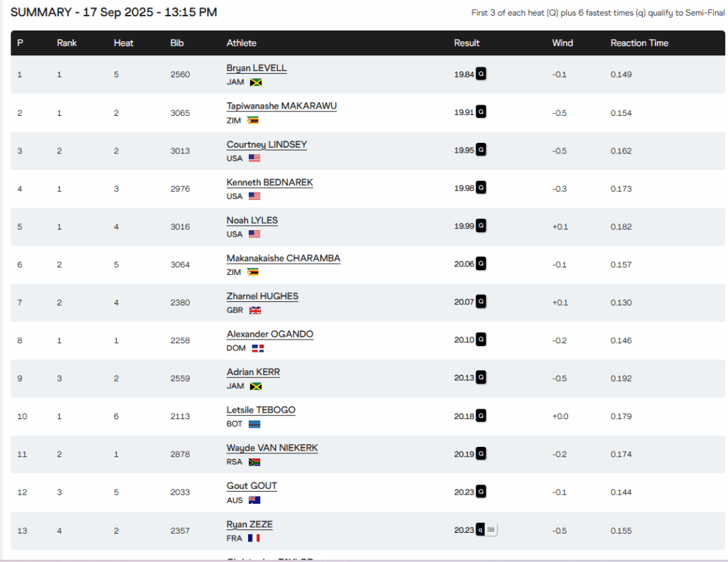The width and height of the screenshot is (728, 562).
Task: Click the Athlete column header
Action: pos(242,43)
